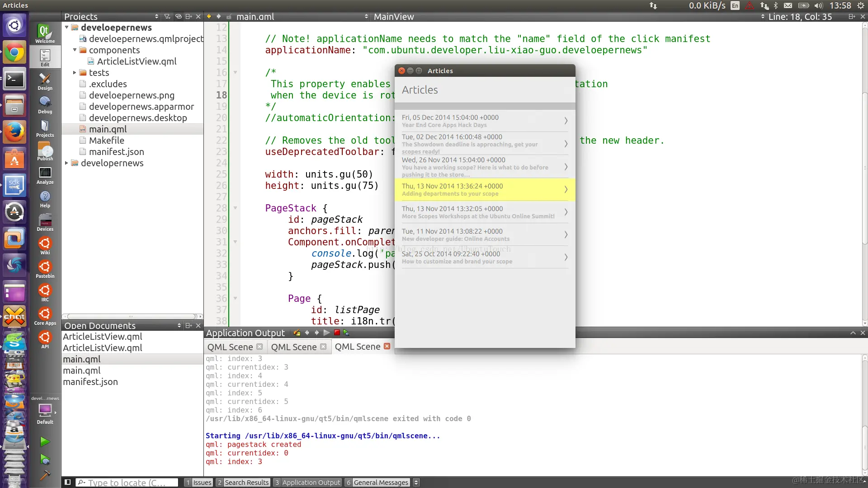
Task: Open the Issues output pane
Action: [x=198, y=482]
